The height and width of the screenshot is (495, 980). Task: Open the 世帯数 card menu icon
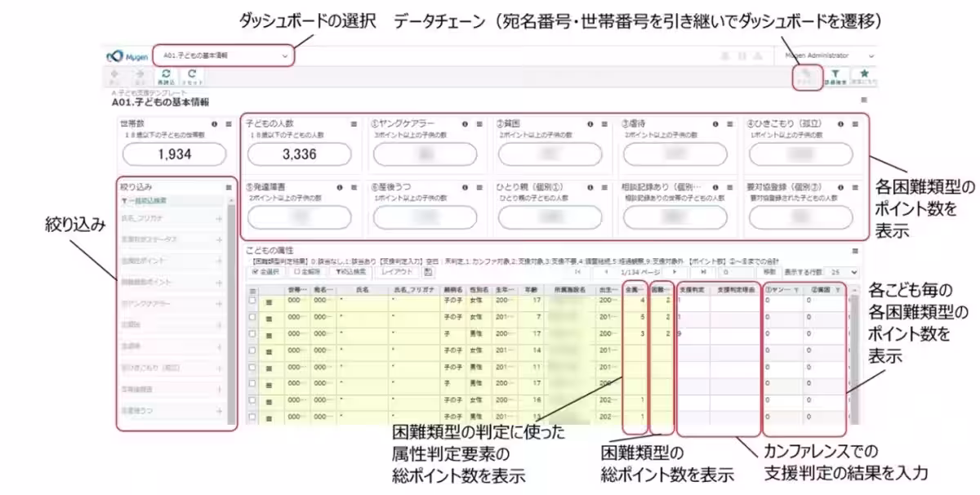point(228,124)
